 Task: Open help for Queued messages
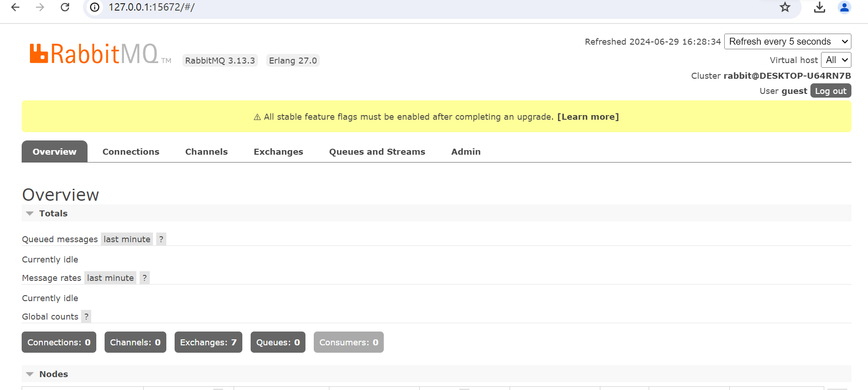coord(161,239)
